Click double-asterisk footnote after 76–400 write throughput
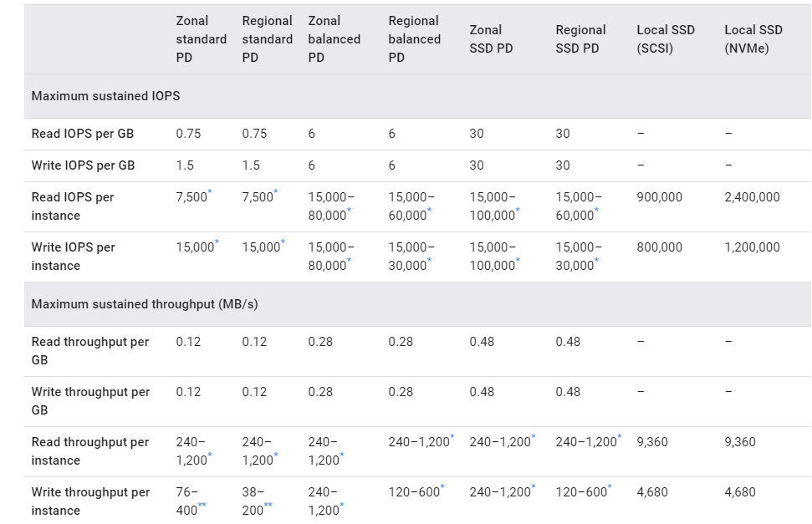 pyautogui.click(x=202, y=505)
